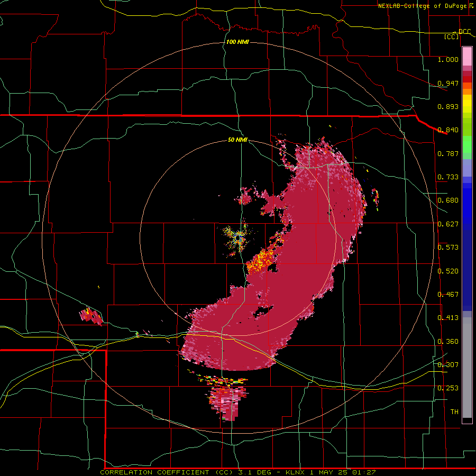Image resolution: width=476 pixels, height=476 pixels.
Task: Select the 0.253 colorbar value
Action: click(x=448, y=388)
